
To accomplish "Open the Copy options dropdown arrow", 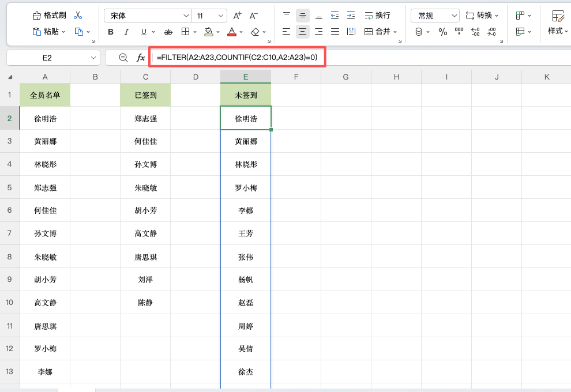I will (88, 32).
